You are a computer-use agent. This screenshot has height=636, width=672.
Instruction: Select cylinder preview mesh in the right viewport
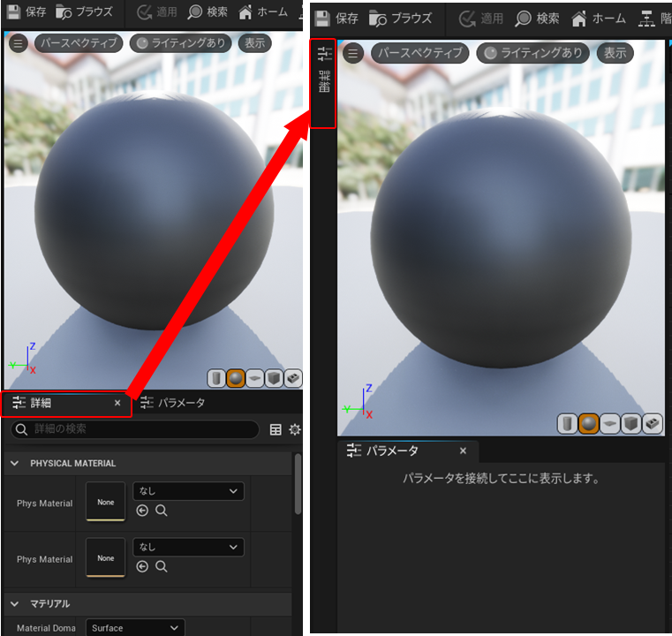[567, 424]
